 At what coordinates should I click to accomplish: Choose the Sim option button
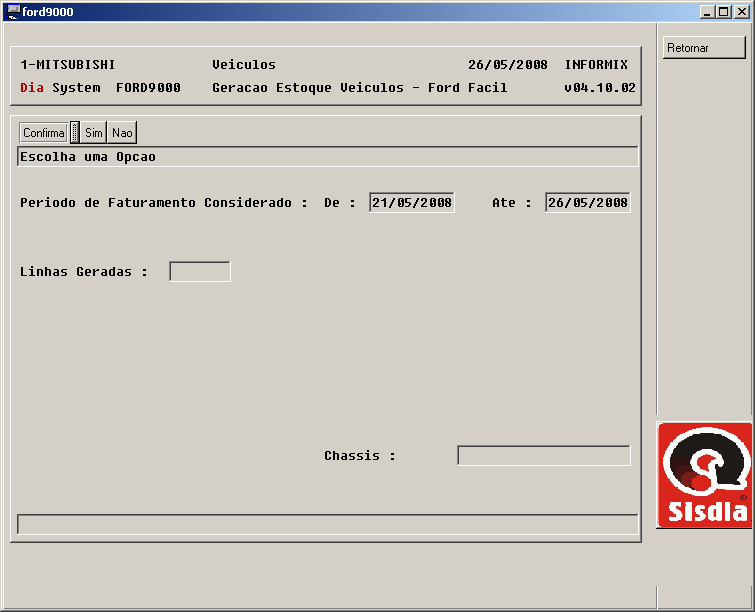point(93,132)
